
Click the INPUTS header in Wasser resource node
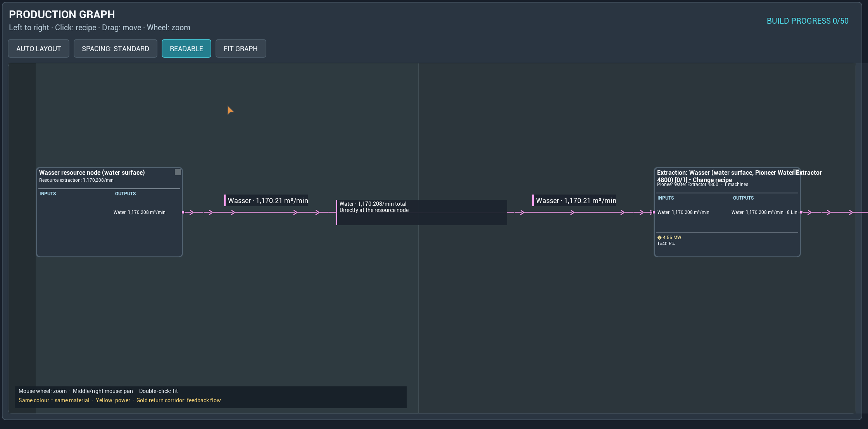48,194
